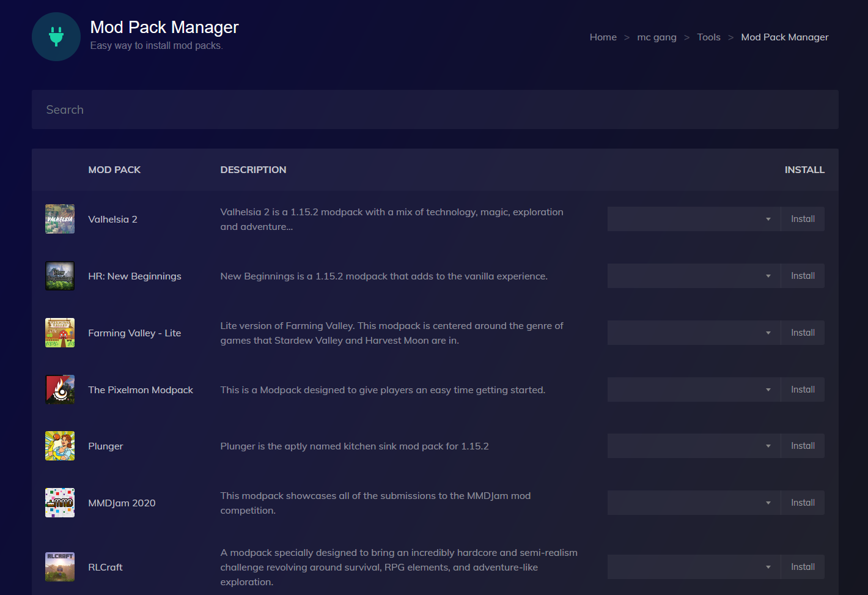Screen dimensions: 868x595
Task: Go to Home in breadcrumb
Action: click(603, 37)
